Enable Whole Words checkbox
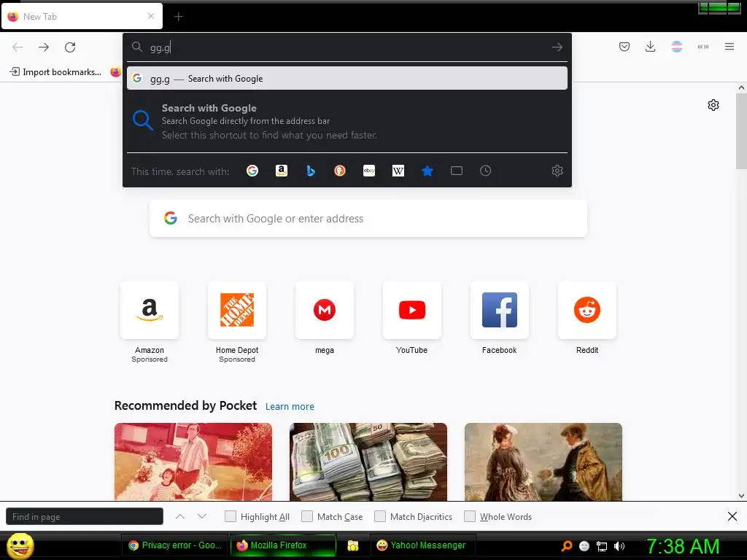747x560 pixels. point(470,517)
